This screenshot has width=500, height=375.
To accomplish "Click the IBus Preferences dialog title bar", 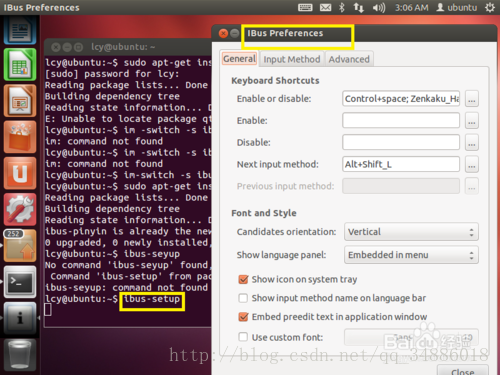I will (353, 33).
